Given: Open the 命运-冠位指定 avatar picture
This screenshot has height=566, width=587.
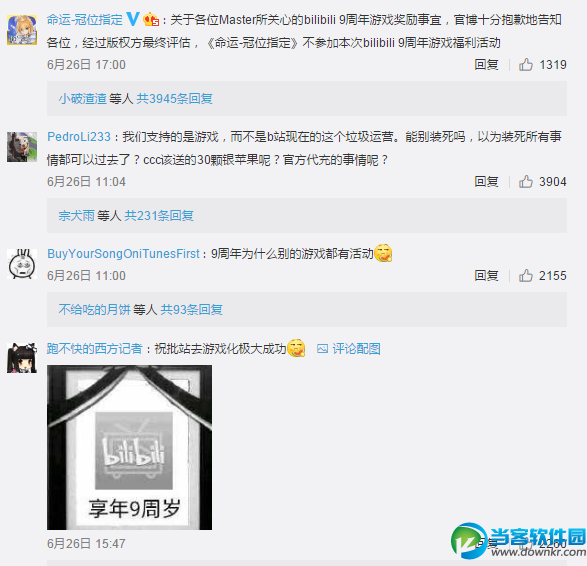Looking at the screenshot, I should pyautogui.click(x=22, y=30).
